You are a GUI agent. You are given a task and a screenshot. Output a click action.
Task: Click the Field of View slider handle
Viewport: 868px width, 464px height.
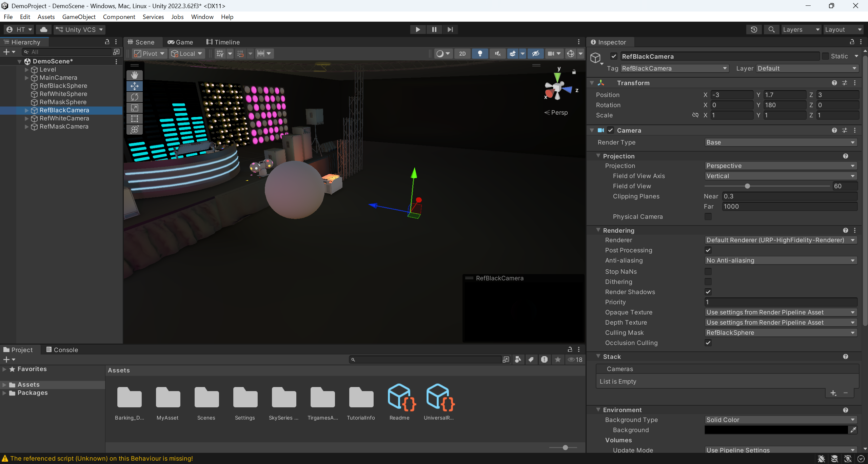tap(747, 186)
